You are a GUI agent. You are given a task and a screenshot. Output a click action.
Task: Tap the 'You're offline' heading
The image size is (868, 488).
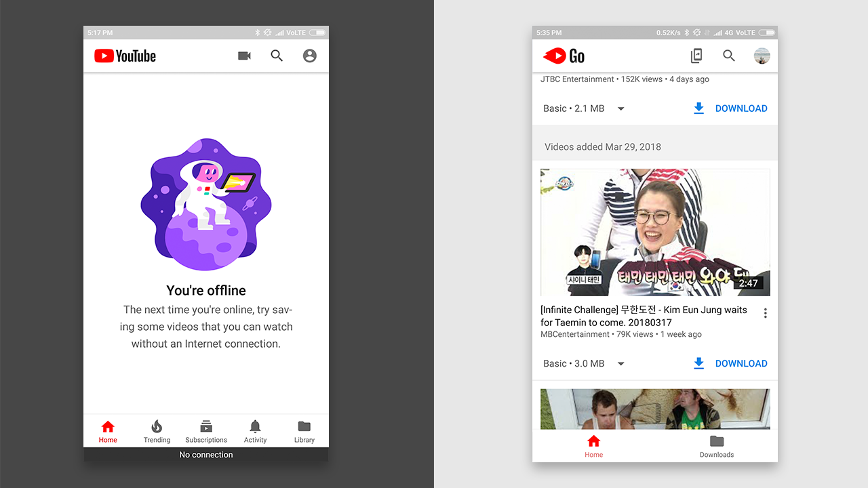[206, 290]
